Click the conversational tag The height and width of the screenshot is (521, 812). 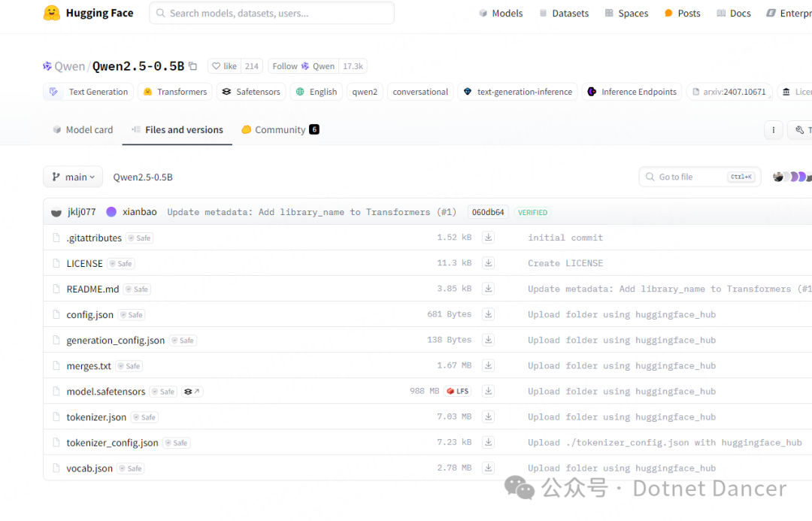[420, 92]
